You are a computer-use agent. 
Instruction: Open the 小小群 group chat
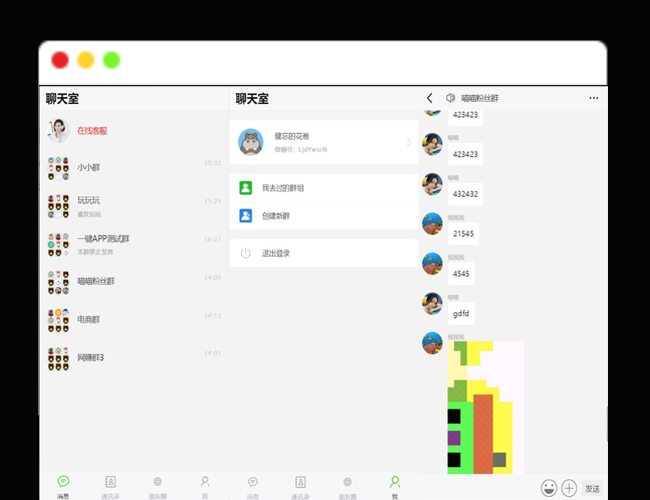pos(134,168)
